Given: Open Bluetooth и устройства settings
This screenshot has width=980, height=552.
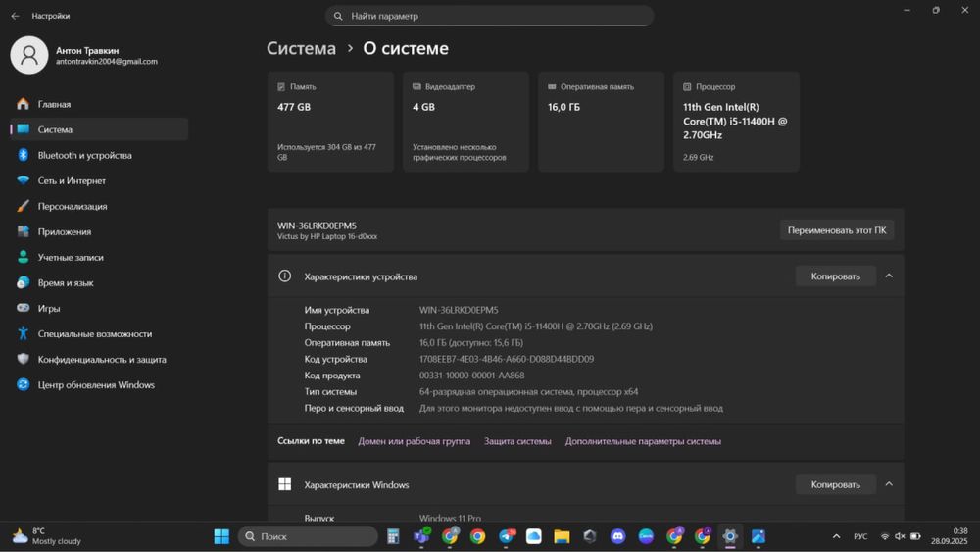Looking at the screenshot, I should point(99,155).
